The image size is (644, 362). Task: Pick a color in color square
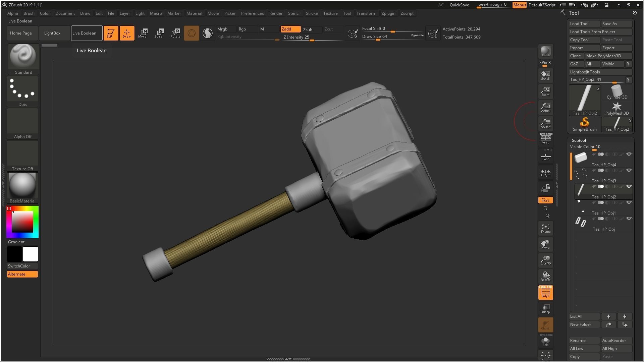(x=22, y=222)
